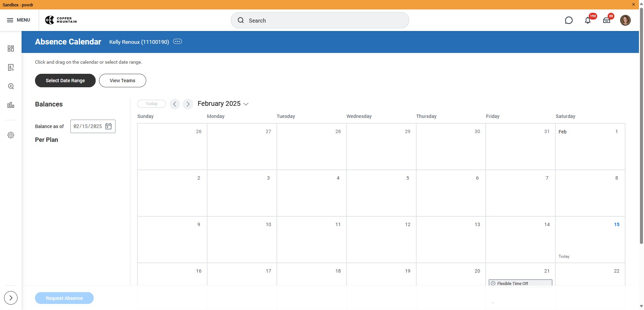Open the chat assistant icon
644x310 pixels.
tap(569, 20)
